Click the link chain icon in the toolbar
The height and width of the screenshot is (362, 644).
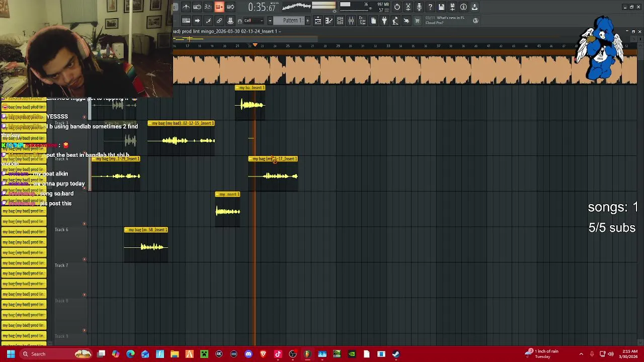(219, 21)
